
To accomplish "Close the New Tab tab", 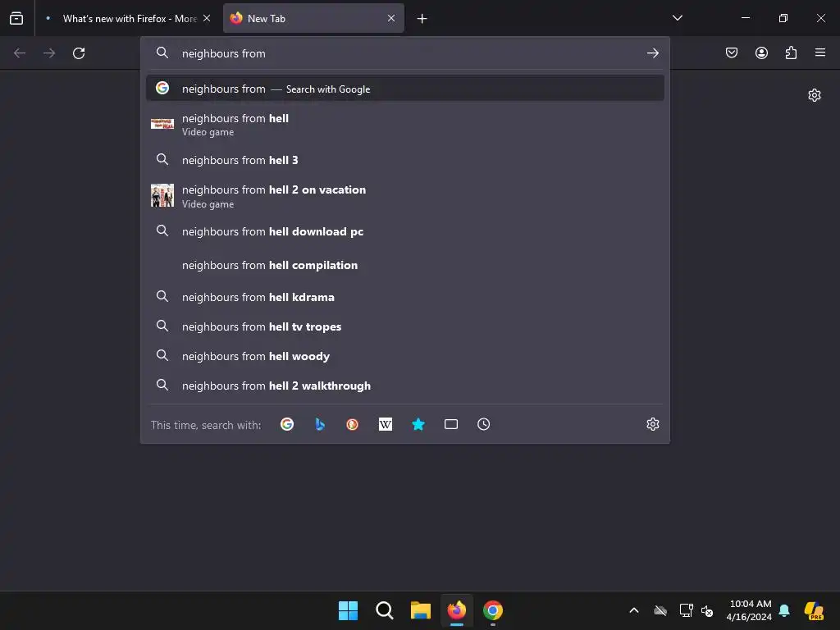I will coord(391,18).
